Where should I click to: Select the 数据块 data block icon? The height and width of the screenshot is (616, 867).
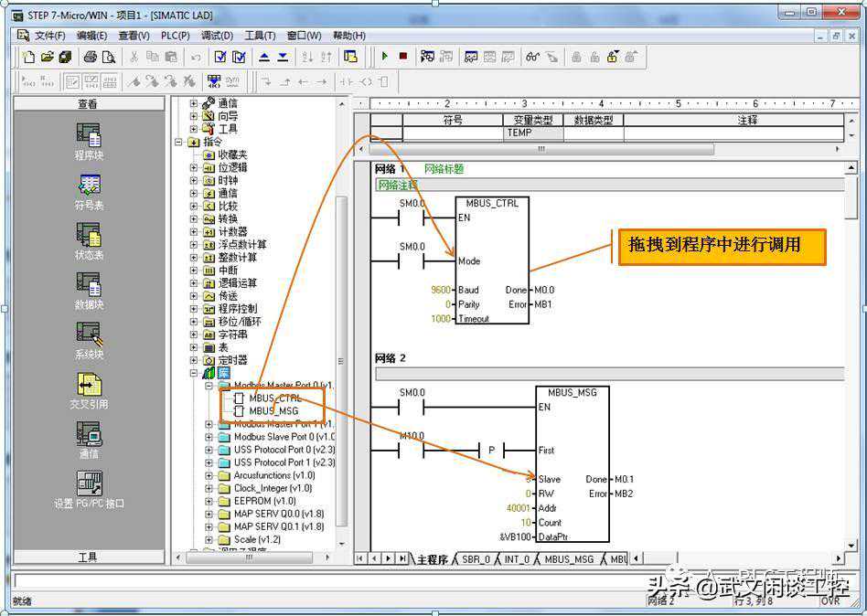tap(89, 285)
